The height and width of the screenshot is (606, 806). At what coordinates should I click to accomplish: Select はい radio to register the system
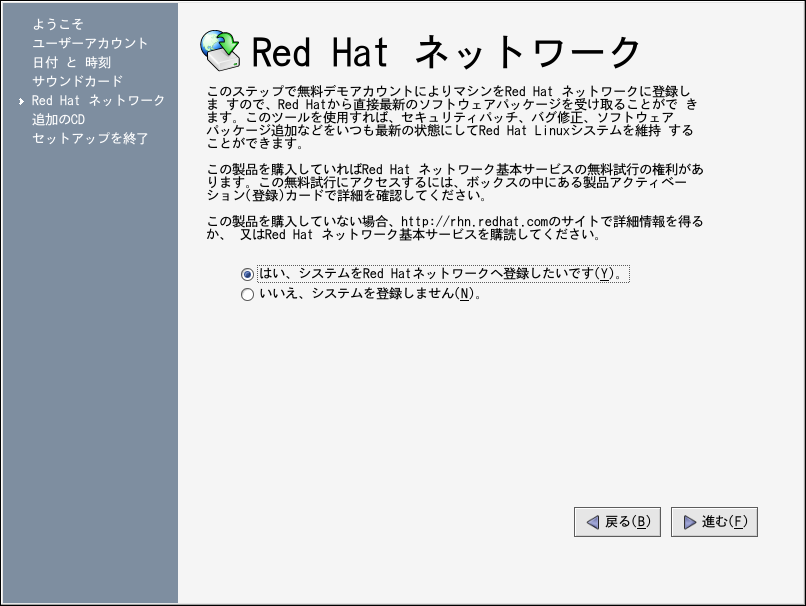click(247, 274)
